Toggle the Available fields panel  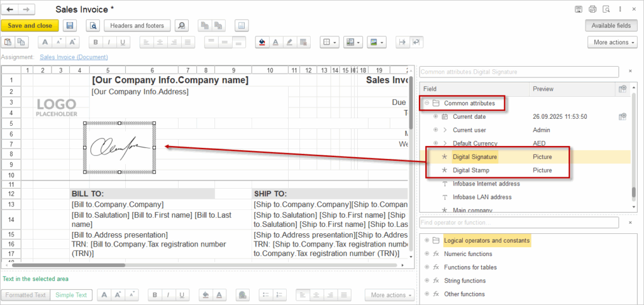pos(611,26)
